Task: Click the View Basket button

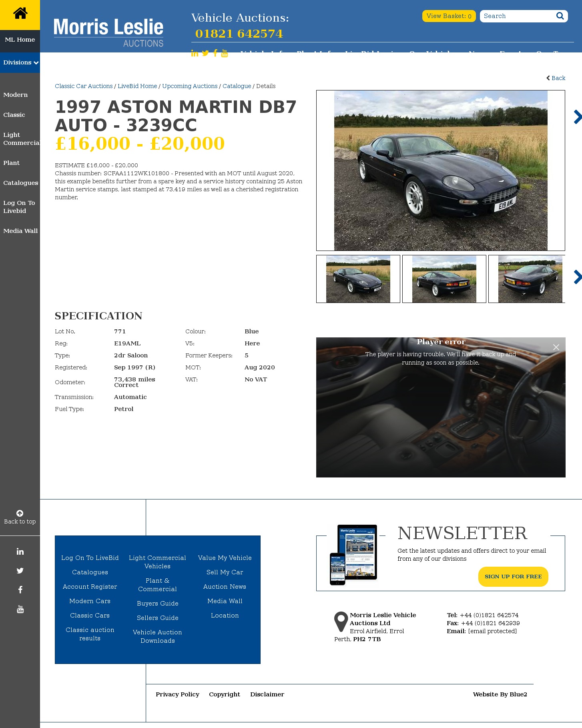Action: coord(449,16)
